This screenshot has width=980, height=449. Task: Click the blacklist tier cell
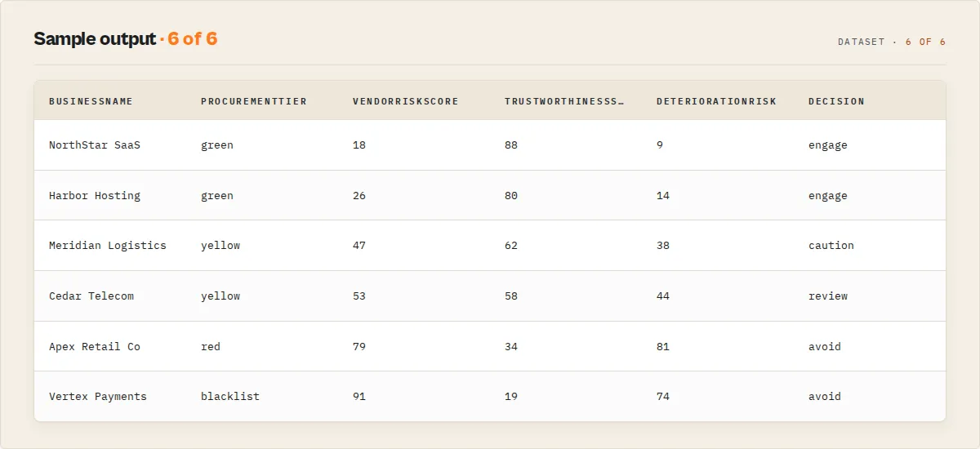230,397
